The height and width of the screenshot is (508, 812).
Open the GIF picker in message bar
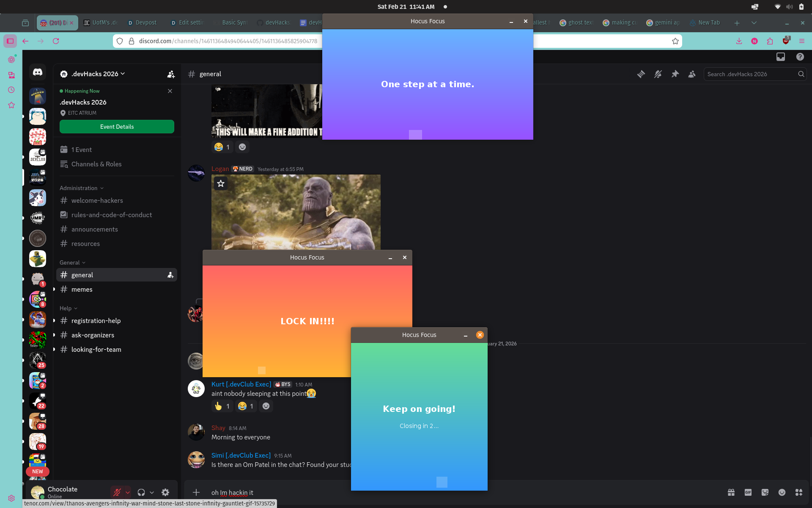748,492
